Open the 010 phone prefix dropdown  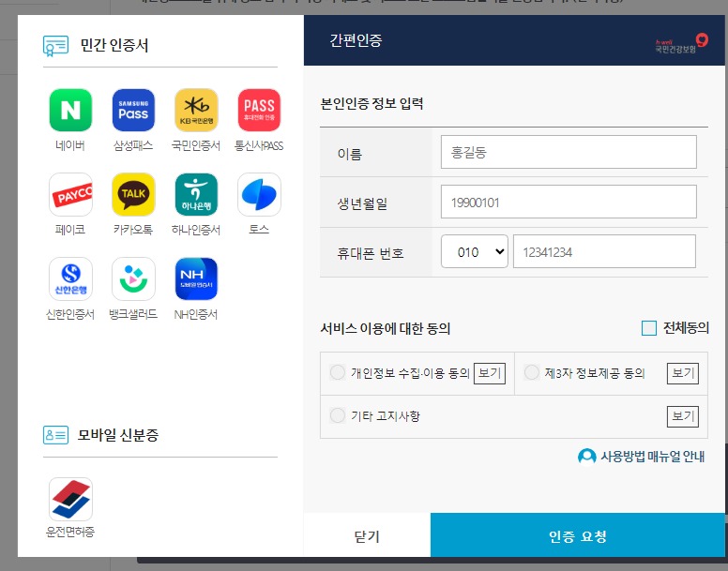(475, 251)
